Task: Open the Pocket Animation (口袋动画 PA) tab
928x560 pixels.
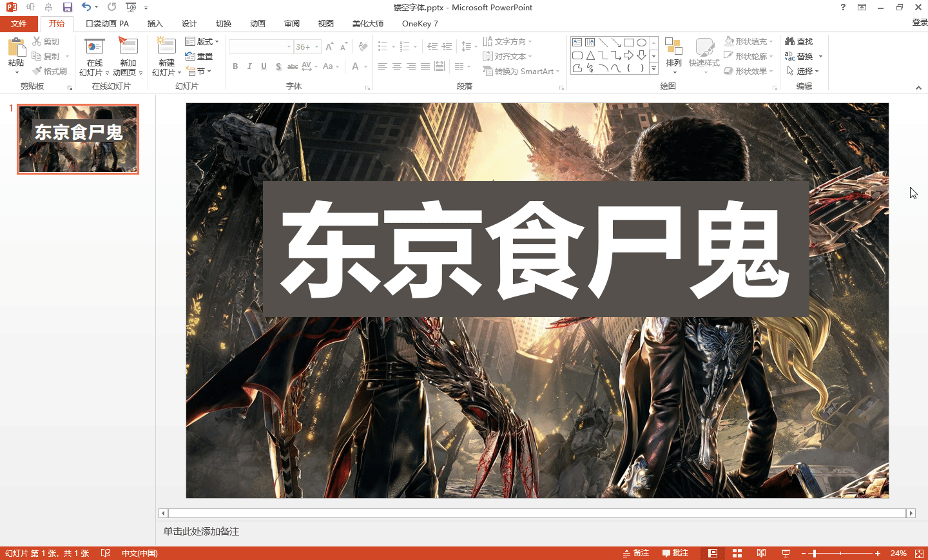Action: coord(107,24)
